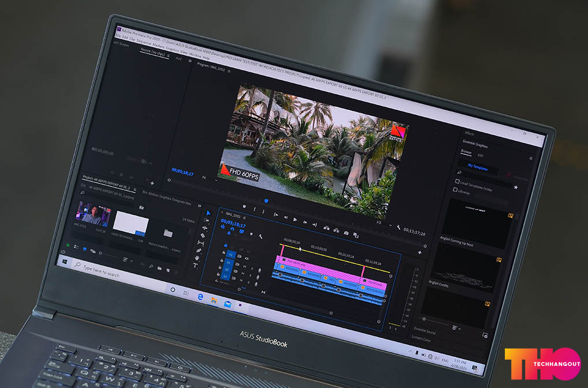The height and width of the screenshot is (388, 588).
Task: Select the Slip tool
Action: pyautogui.click(x=200, y=243)
